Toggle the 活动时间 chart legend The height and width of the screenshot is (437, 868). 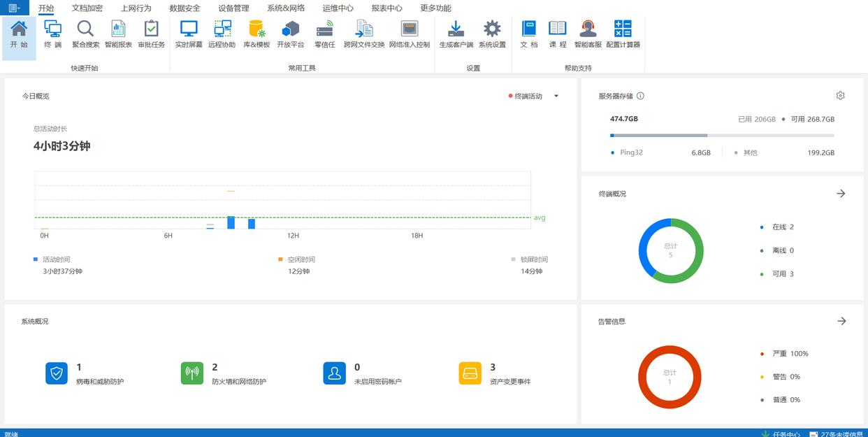(x=56, y=259)
